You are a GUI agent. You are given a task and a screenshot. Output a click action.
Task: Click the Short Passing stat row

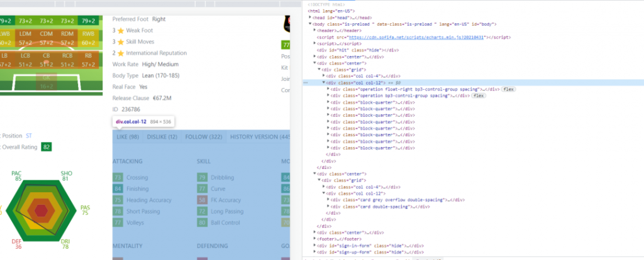[x=136, y=211]
